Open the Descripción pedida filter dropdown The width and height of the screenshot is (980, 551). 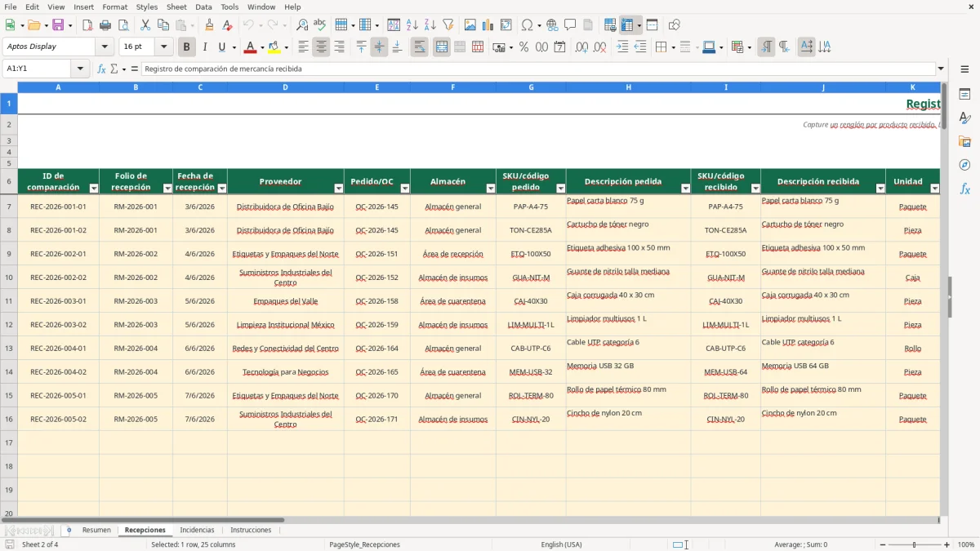(685, 188)
